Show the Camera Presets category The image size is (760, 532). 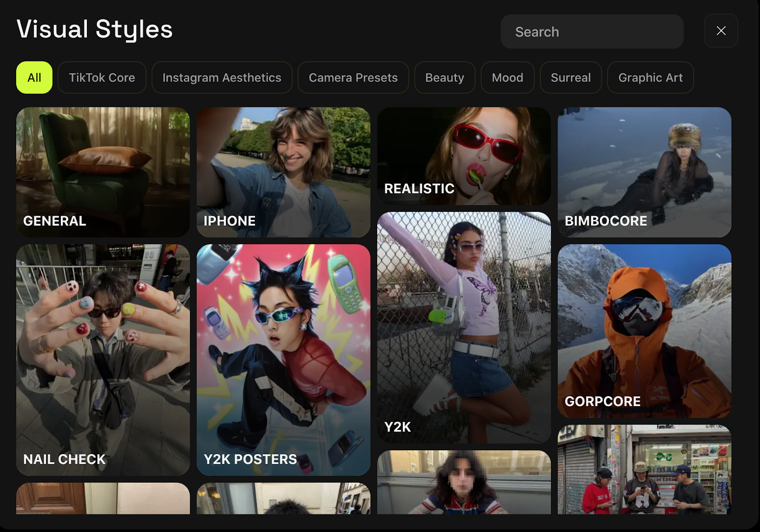tap(353, 77)
